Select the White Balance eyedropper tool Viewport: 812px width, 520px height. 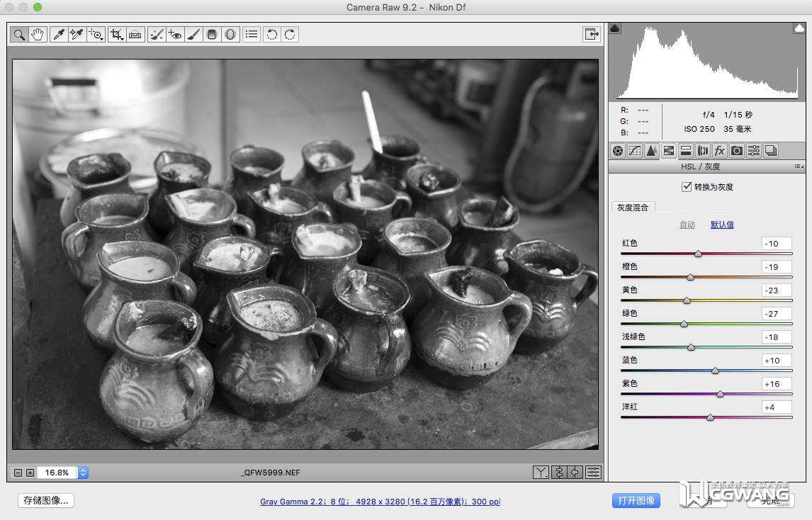(59, 34)
